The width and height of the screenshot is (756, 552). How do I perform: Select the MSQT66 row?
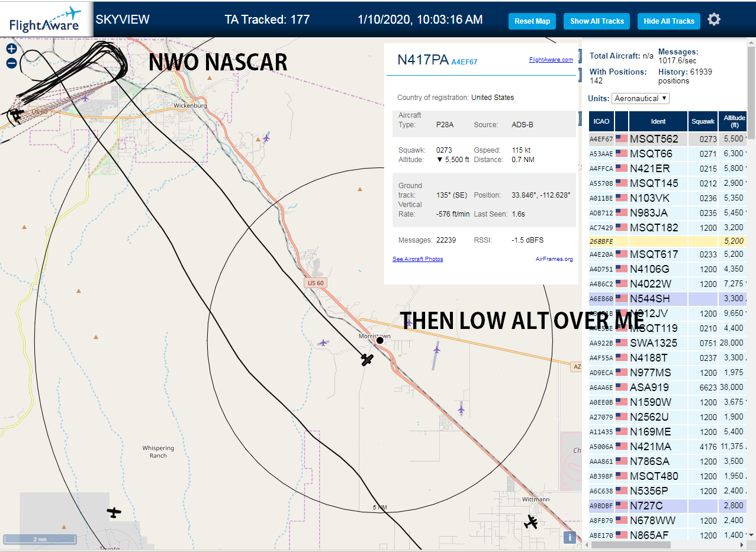pos(668,154)
